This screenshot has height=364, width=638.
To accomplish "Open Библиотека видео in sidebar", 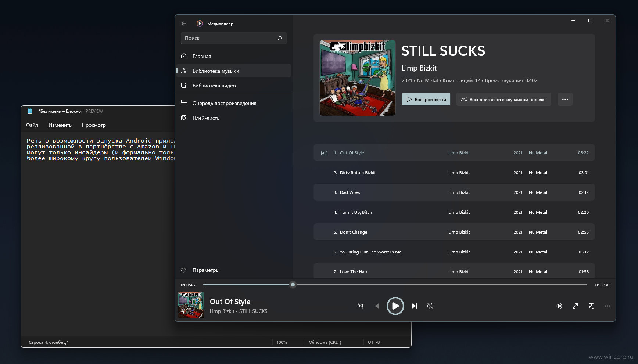I will point(234,86).
